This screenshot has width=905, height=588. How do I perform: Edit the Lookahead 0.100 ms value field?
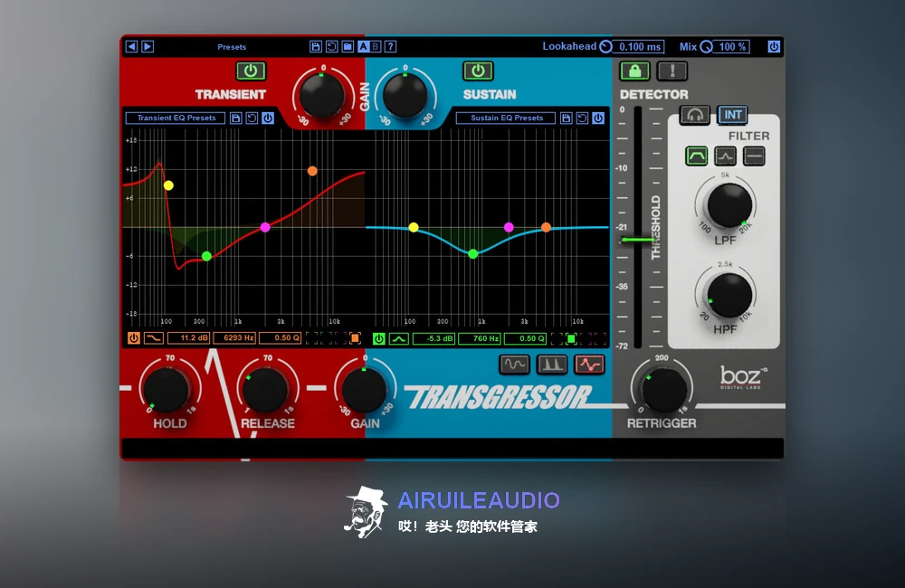coord(640,47)
